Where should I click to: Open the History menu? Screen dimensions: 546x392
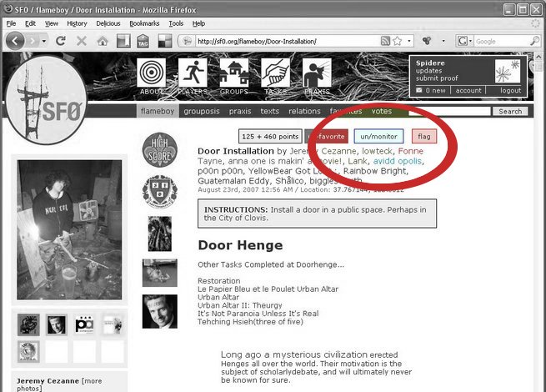pyautogui.click(x=77, y=23)
